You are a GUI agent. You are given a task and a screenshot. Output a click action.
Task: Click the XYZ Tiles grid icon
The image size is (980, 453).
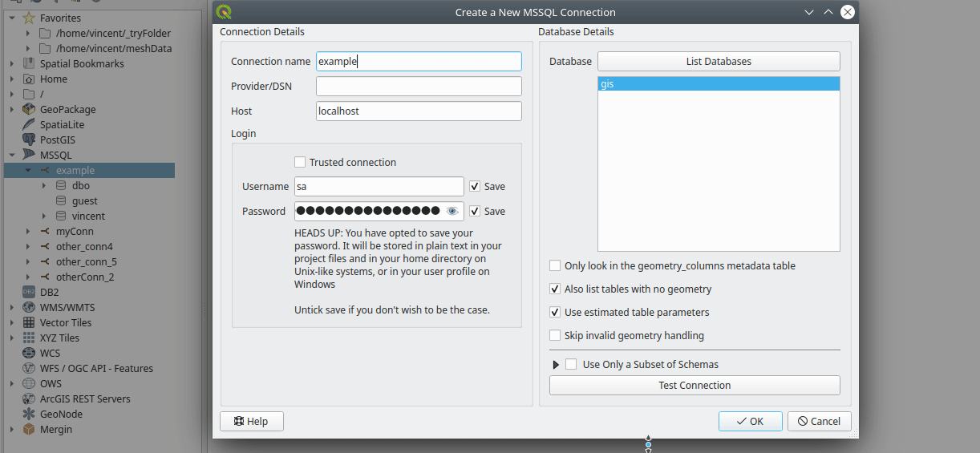tap(29, 338)
